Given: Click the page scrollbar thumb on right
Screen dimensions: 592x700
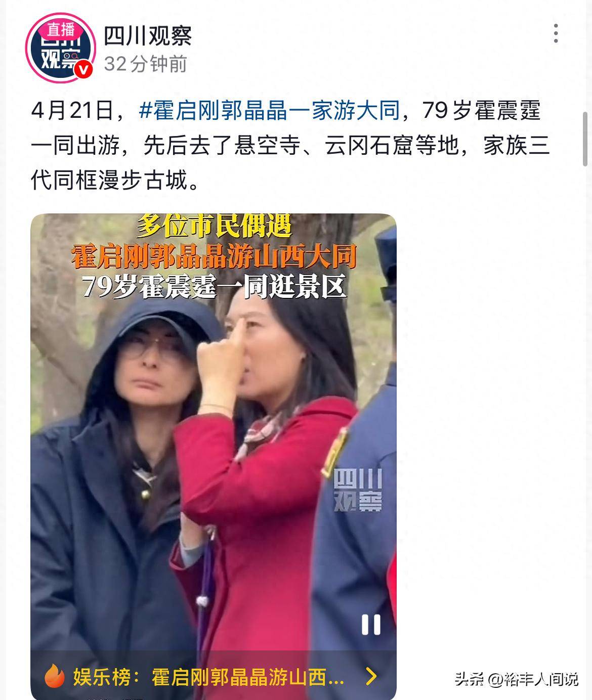Looking at the screenshot, I should point(585,139).
